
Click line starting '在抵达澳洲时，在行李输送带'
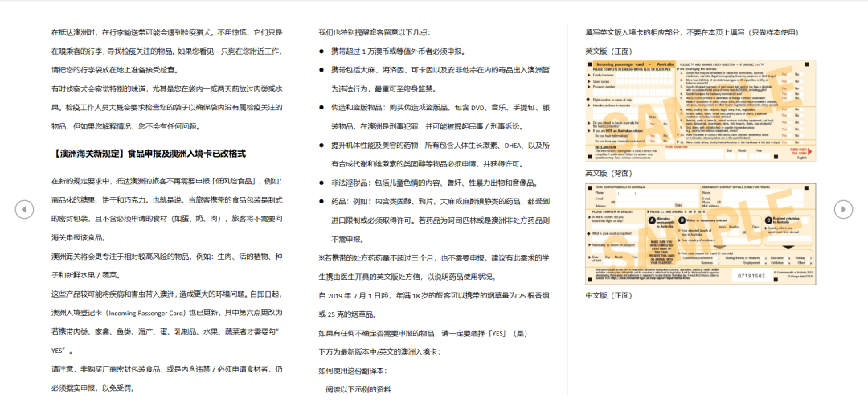tap(167, 32)
